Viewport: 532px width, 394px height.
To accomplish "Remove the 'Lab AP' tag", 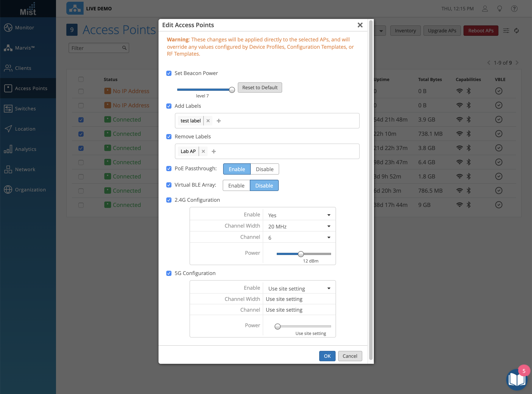I will tap(203, 152).
